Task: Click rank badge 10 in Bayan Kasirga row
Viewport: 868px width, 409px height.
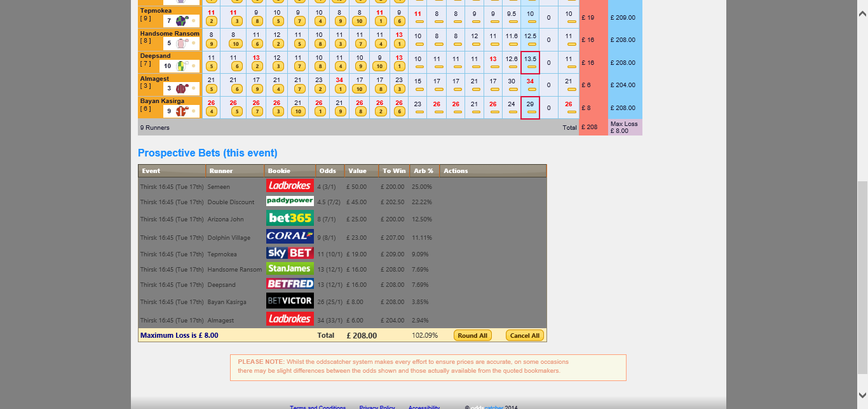Action: click(298, 111)
